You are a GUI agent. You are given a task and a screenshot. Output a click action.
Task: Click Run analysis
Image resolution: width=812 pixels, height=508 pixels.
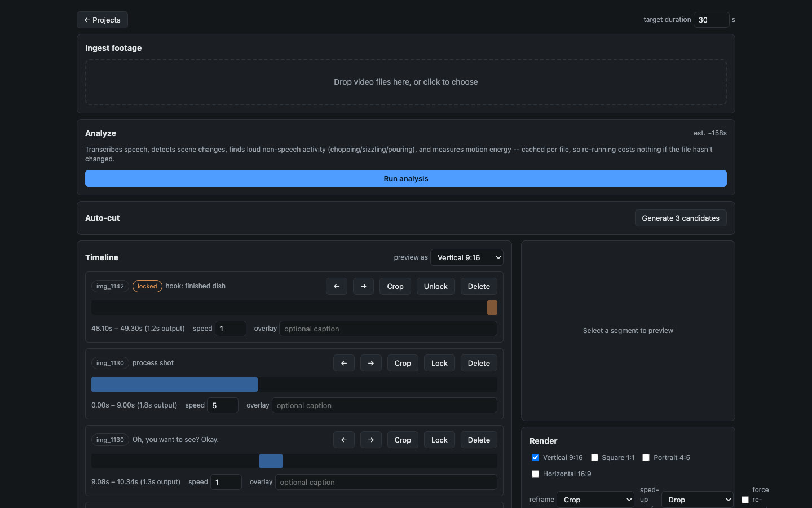(406, 178)
